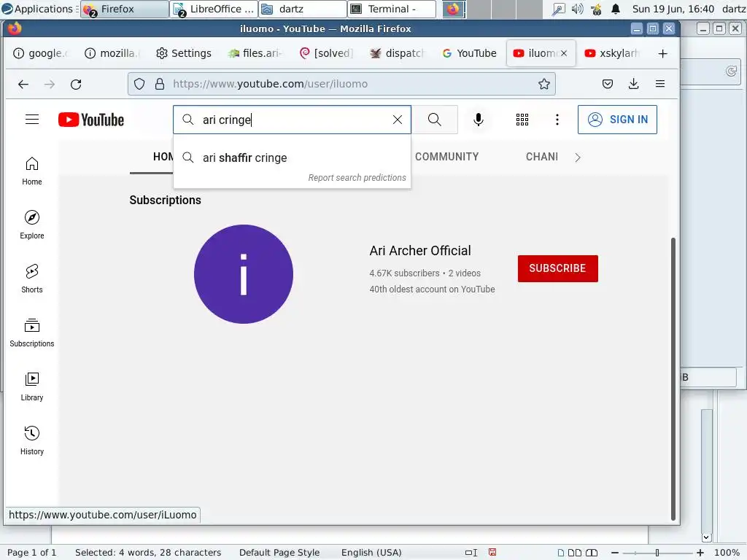The height and width of the screenshot is (560, 747).
Task: Start voice search with microphone icon
Action: (479, 120)
